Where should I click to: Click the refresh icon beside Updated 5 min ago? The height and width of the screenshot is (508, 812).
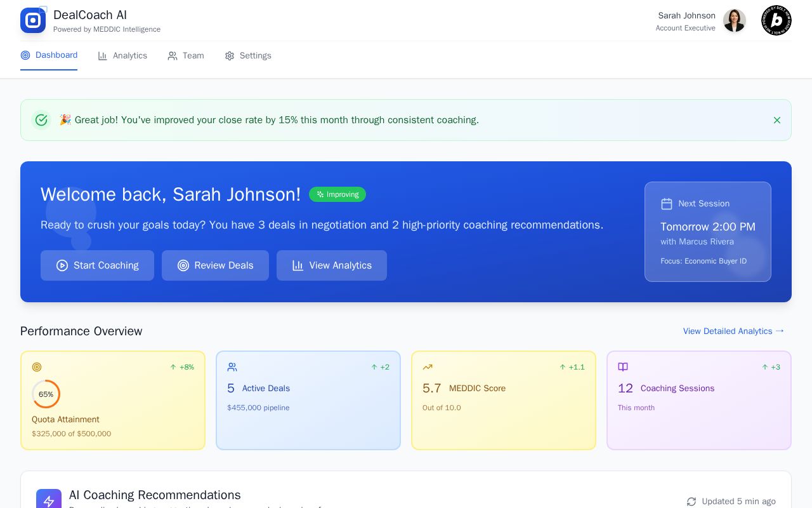(x=691, y=502)
